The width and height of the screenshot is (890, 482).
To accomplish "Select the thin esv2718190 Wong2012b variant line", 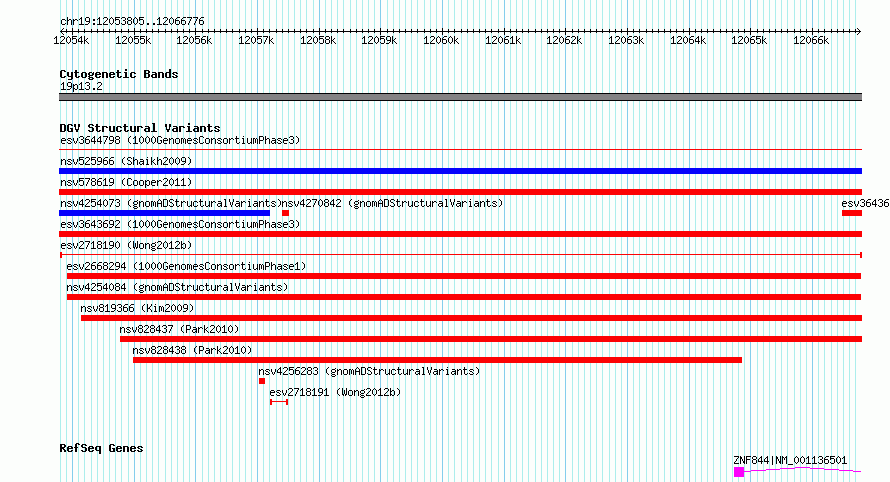I will (x=460, y=255).
